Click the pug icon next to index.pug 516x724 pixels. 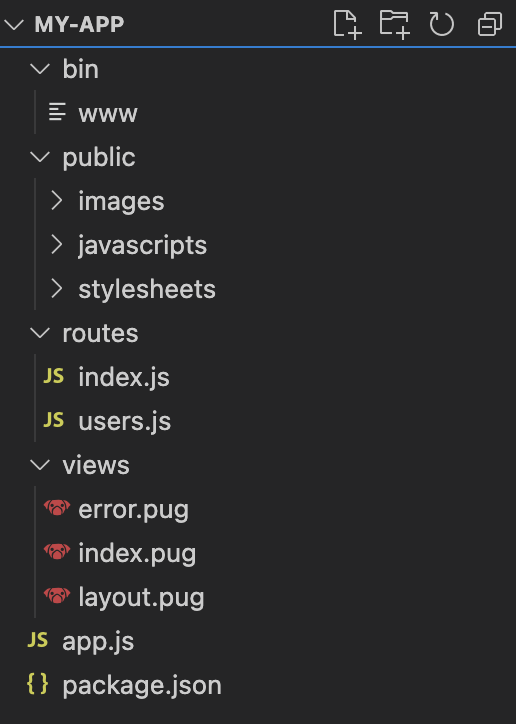tap(57, 551)
